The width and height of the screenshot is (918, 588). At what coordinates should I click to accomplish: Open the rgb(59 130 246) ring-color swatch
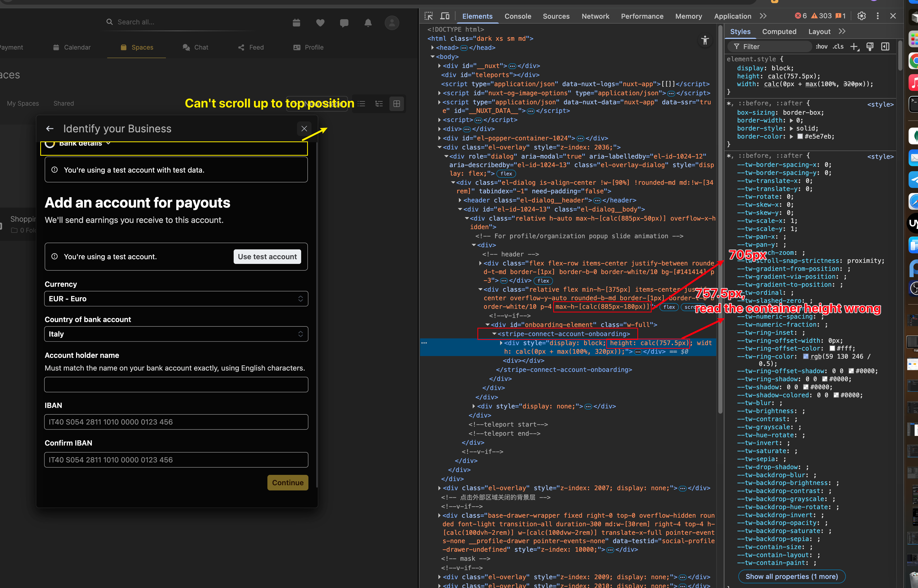coord(806,357)
